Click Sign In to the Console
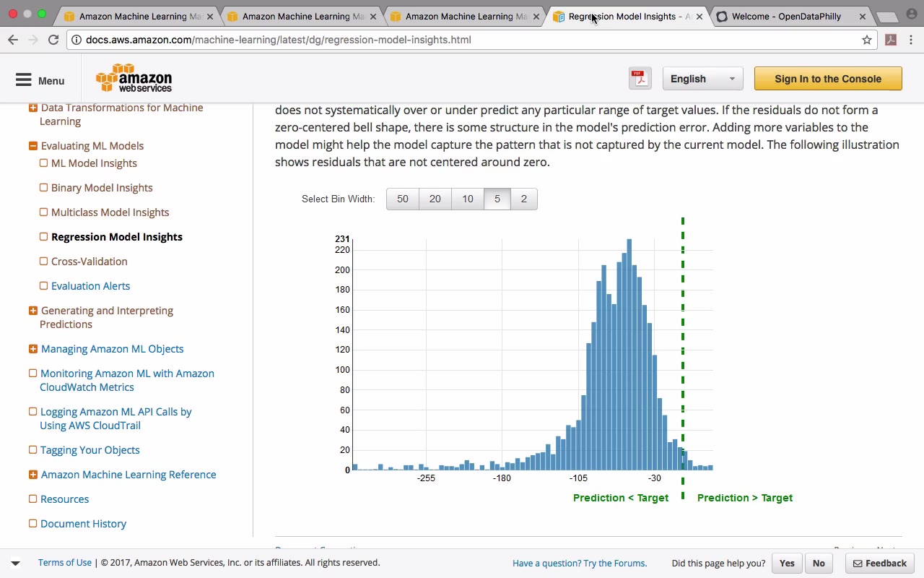Screen dimensions: 924x578 click(828, 79)
